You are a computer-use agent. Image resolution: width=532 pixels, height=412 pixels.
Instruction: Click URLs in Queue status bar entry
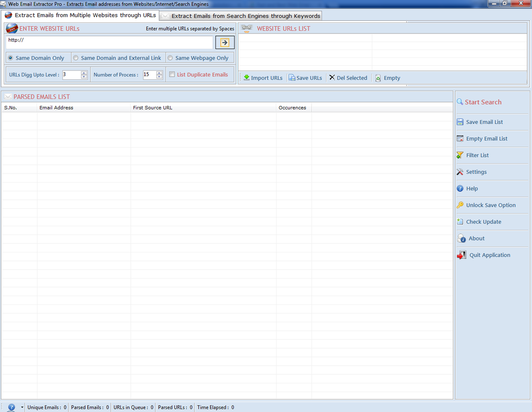point(134,407)
